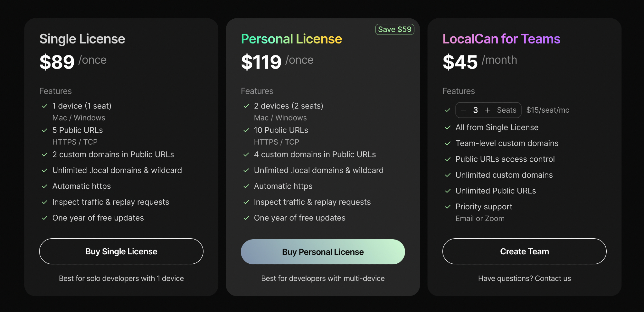Viewport: 644px width, 312px height.
Task: Increase team seats with the plus button
Action: pyautogui.click(x=488, y=110)
